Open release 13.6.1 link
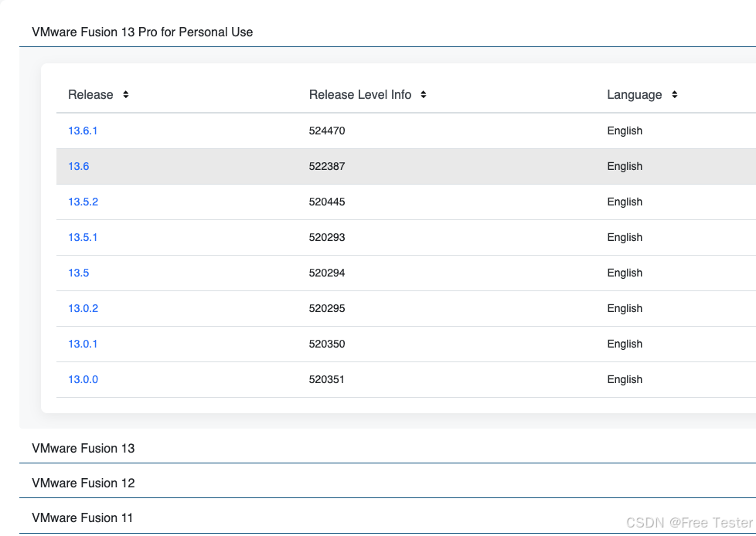The image size is (756, 536). pos(83,131)
